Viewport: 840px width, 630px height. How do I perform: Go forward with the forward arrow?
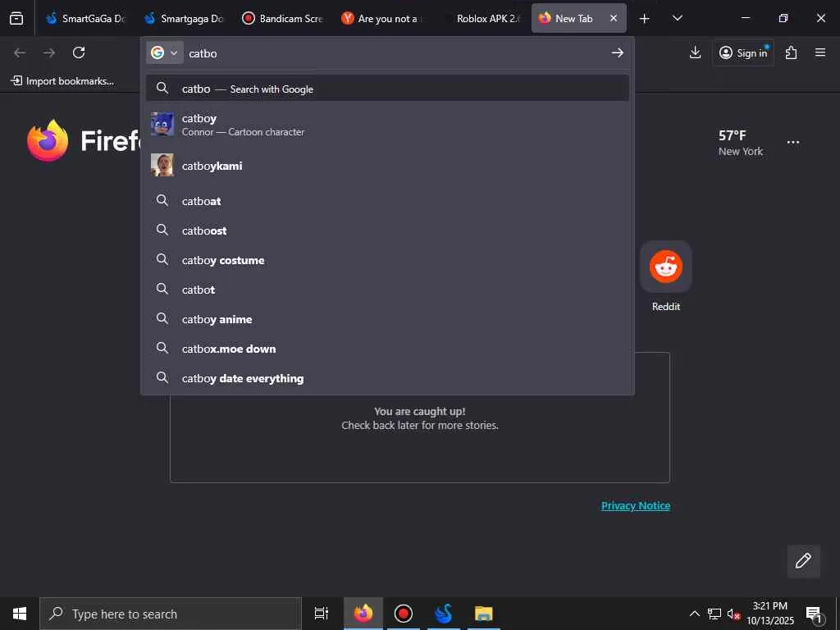[49, 52]
